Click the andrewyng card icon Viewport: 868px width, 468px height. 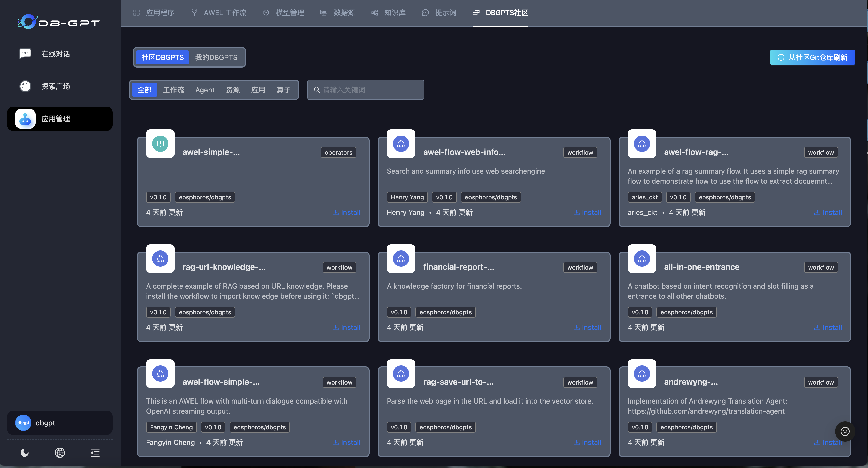tap(642, 374)
